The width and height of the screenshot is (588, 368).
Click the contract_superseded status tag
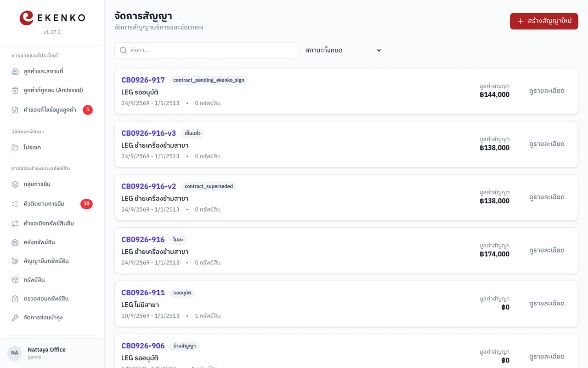tap(209, 186)
